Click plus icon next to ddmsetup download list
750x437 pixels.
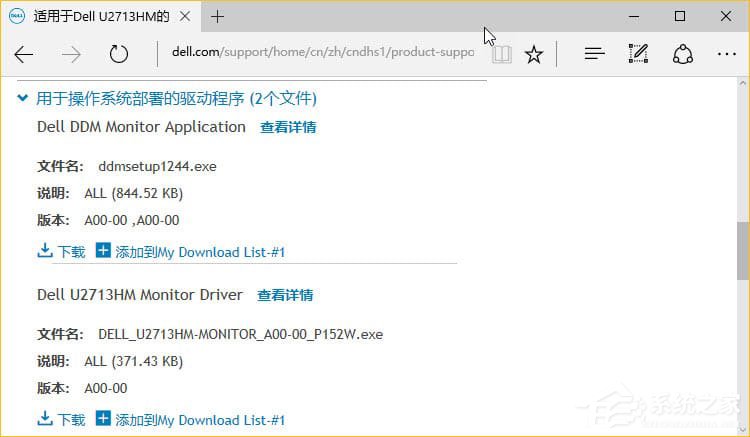(103, 250)
